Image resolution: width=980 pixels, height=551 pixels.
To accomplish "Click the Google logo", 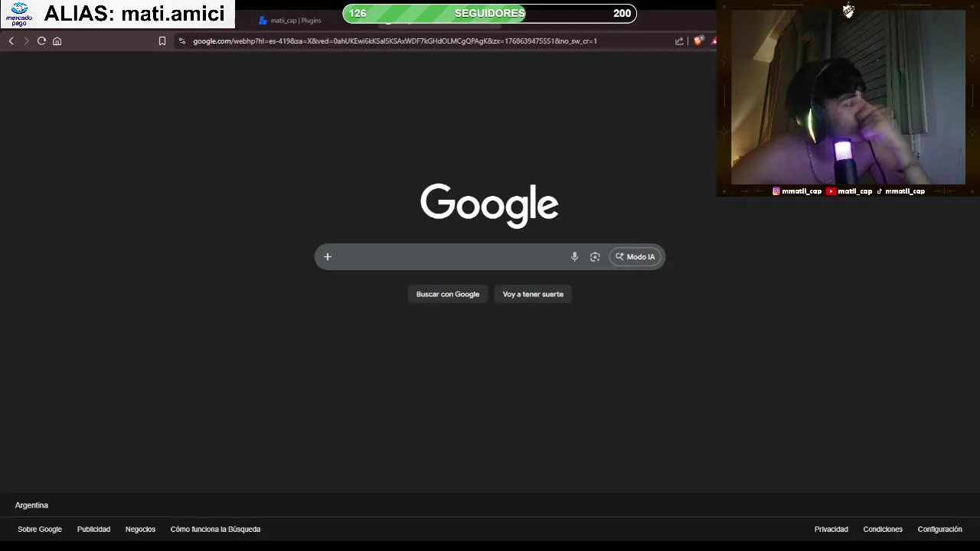I will pyautogui.click(x=489, y=205).
